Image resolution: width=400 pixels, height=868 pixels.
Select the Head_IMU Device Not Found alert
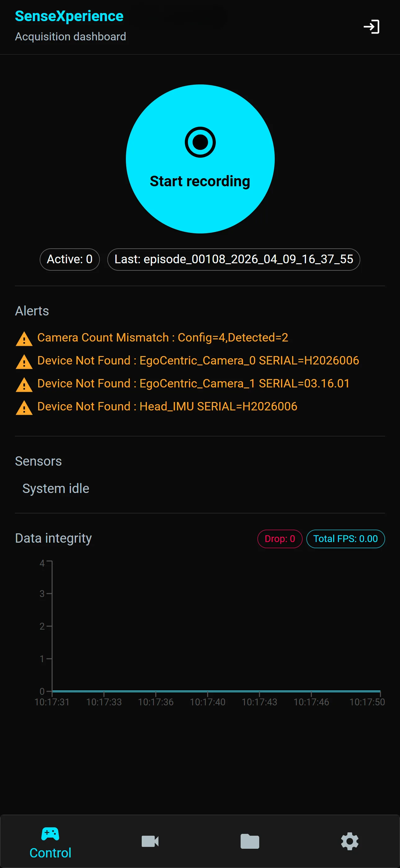click(x=167, y=406)
